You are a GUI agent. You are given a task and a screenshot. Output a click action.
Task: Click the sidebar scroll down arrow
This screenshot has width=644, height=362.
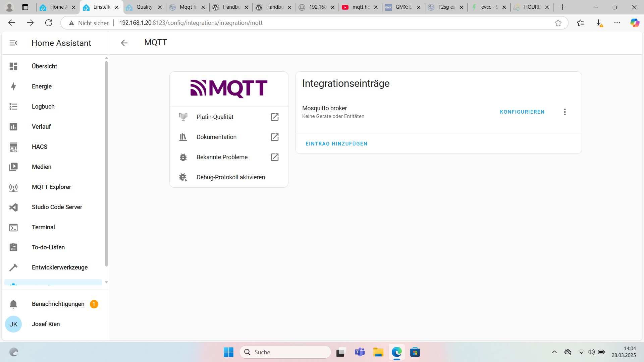coord(106,283)
